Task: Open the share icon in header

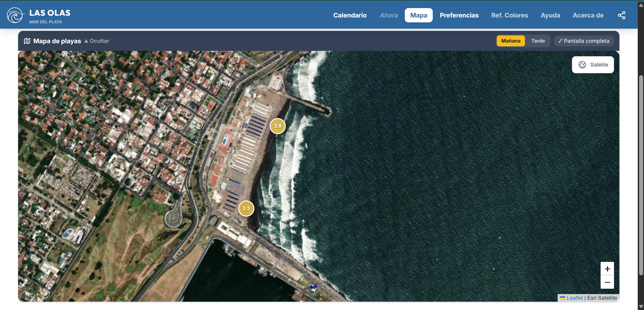Action: click(621, 15)
